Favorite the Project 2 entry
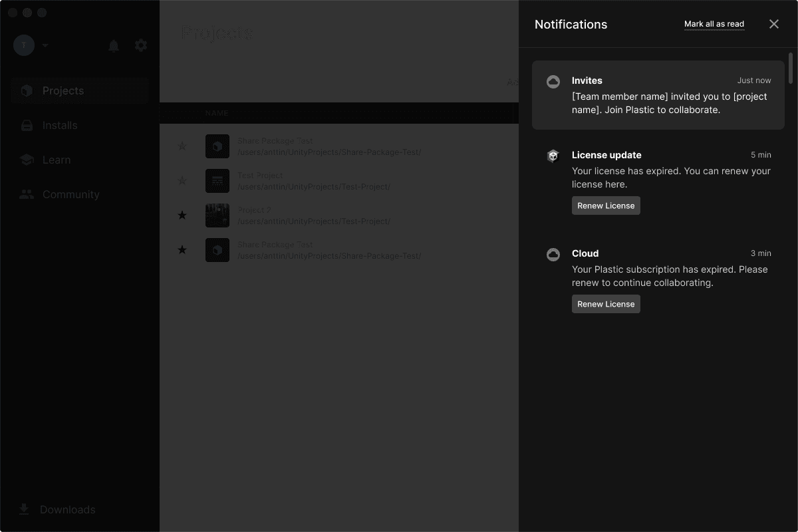This screenshot has height=532, width=798. click(182, 215)
